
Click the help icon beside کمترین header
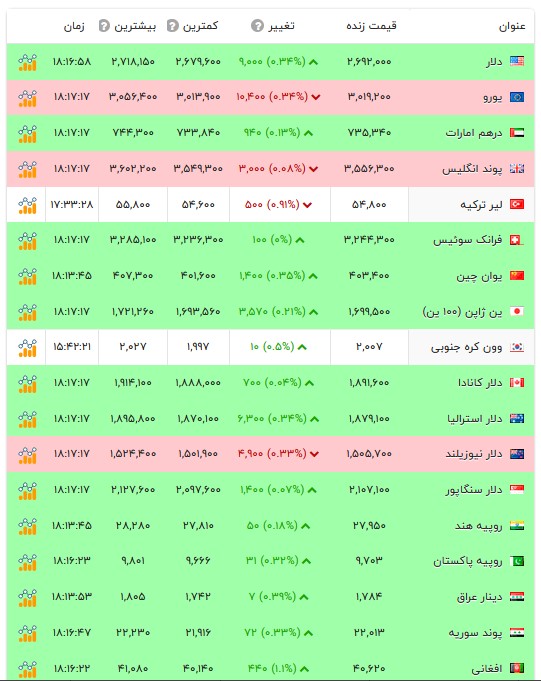pos(173,26)
